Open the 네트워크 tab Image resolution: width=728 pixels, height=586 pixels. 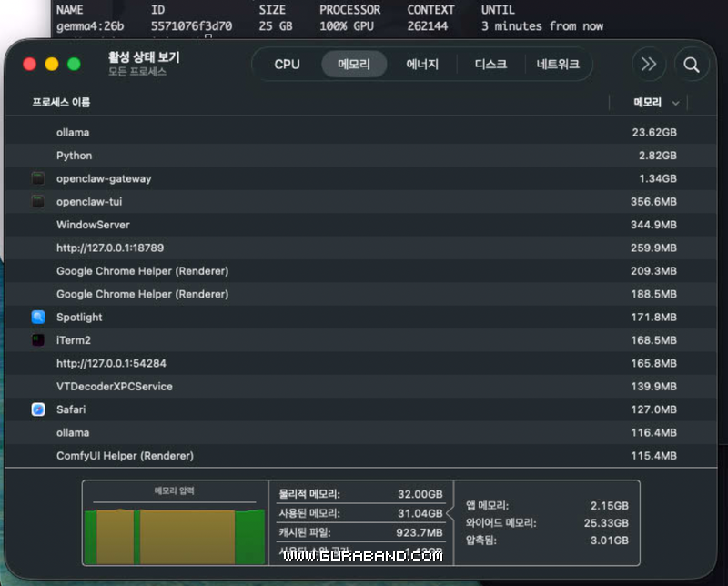(560, 65)
